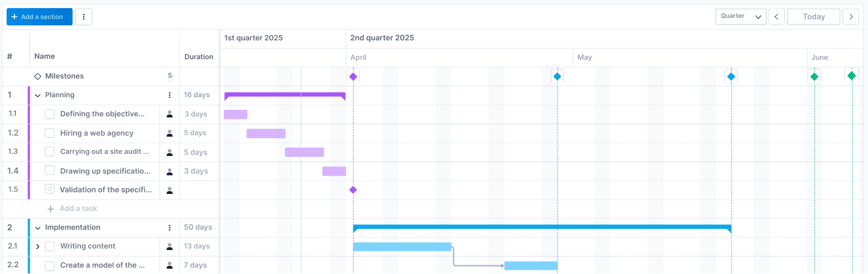Mark Create a model task as done
The width and height of the screenshot is (868, 274).
(50, 265)
